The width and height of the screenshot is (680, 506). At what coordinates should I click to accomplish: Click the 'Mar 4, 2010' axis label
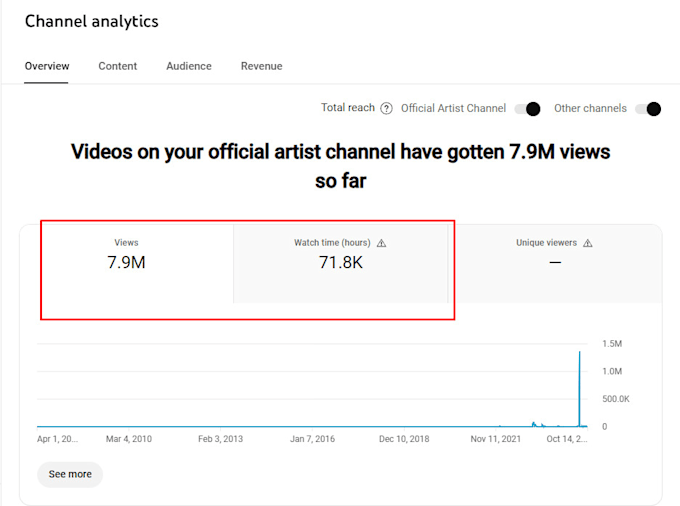[129, 439]
